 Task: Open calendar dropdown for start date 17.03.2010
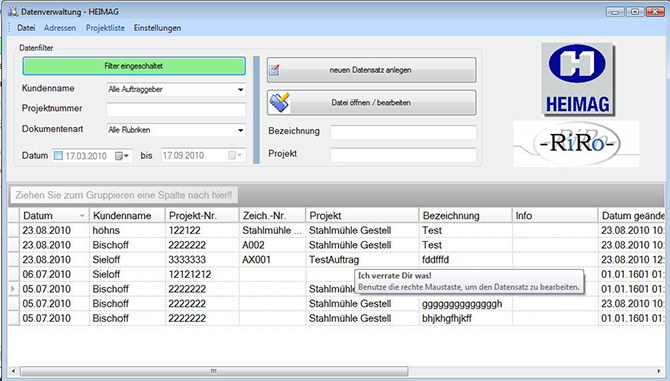tap(122, 156)
